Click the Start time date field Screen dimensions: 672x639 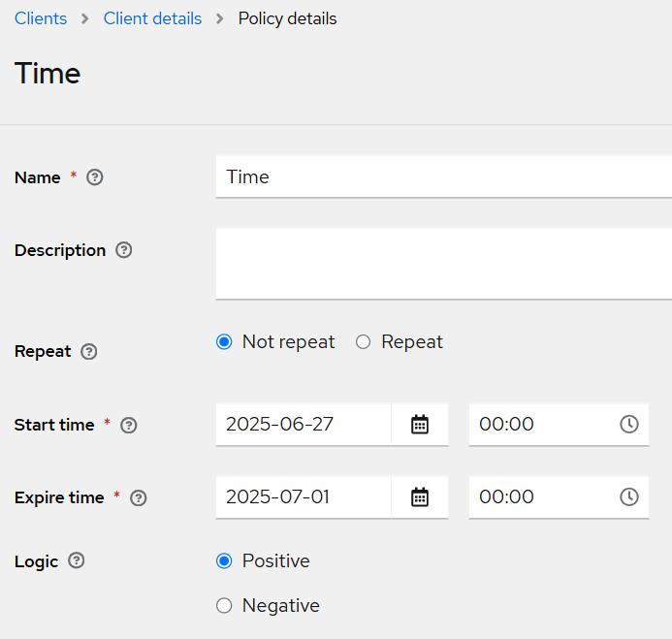303,425
